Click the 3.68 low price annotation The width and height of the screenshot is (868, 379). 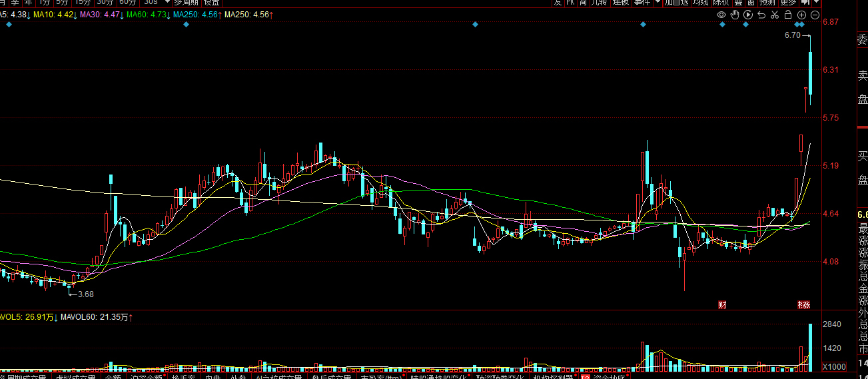coord(85,294)
